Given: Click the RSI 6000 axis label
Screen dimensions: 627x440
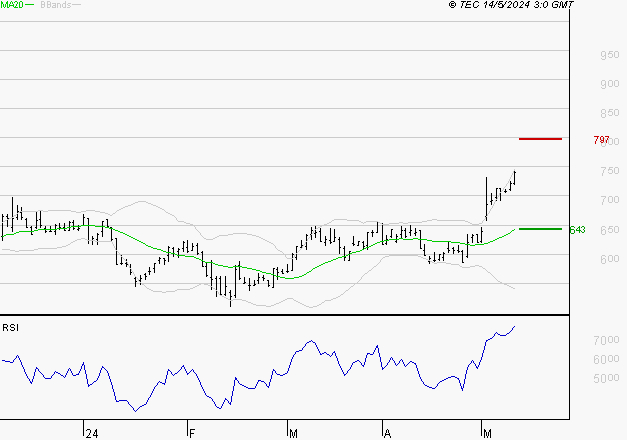Looking at the screenshot, I should coord(607,359).
